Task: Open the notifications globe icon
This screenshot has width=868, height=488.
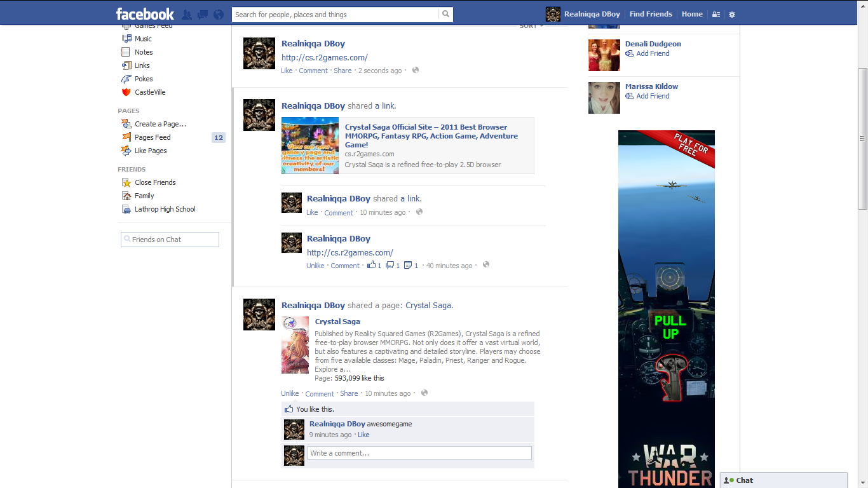Action: 219,15
